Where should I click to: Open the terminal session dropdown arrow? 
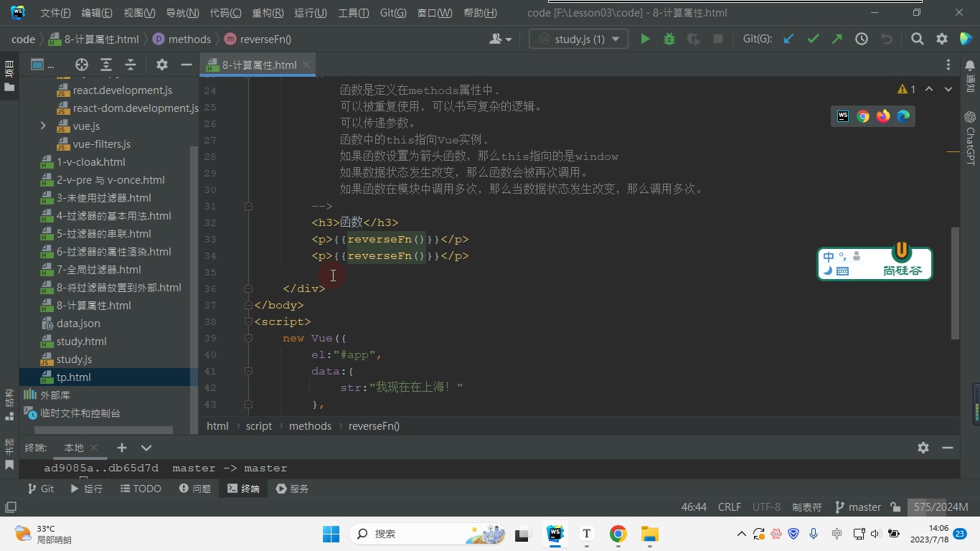(146, 448)
